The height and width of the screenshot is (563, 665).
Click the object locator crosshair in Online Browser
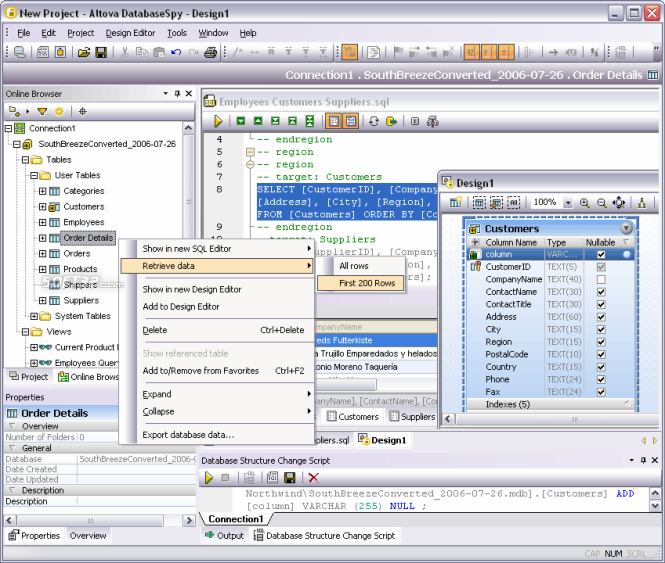coord(82,112)
